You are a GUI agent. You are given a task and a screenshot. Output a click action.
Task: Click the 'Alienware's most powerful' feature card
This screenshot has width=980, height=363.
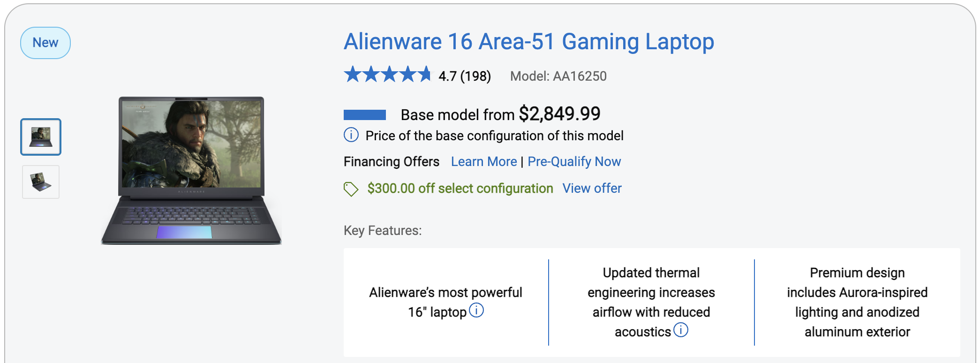point(445,302)
